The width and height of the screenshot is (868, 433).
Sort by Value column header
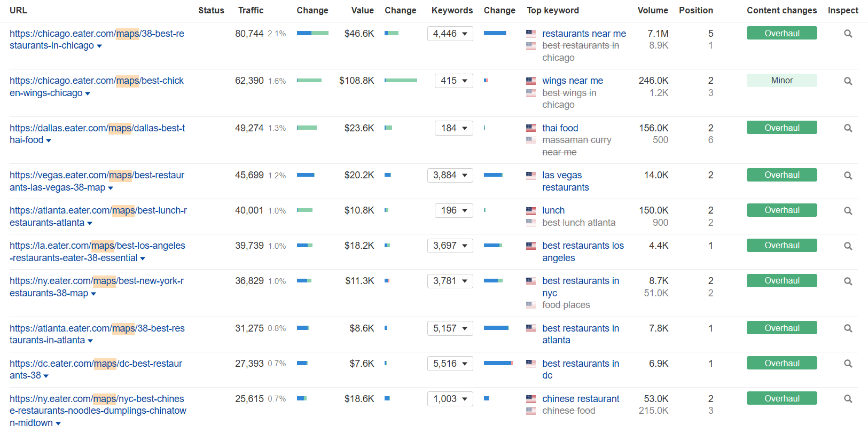(362, 10)
